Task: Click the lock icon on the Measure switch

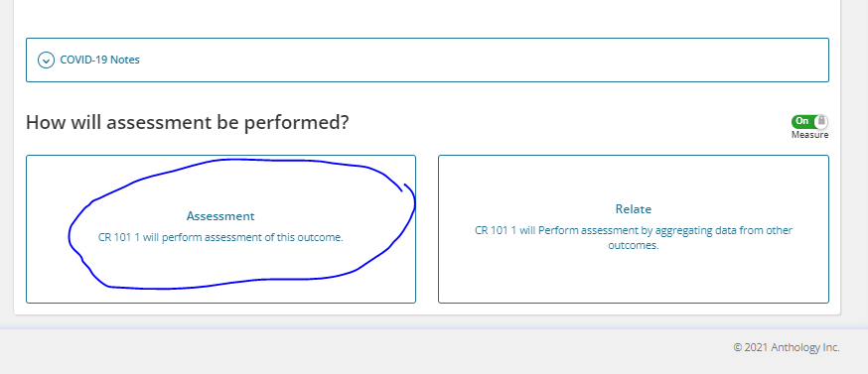Action: tap(822, 121)
